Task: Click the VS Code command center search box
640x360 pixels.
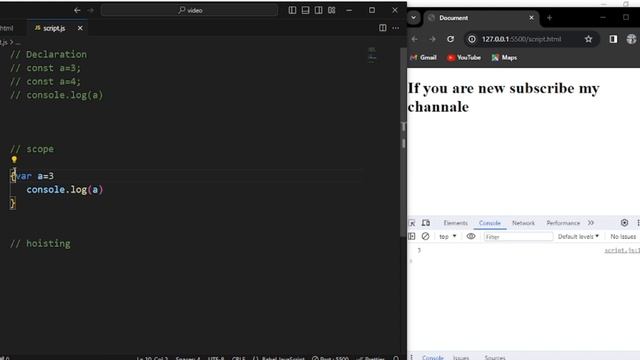Action: click(189, 10)
